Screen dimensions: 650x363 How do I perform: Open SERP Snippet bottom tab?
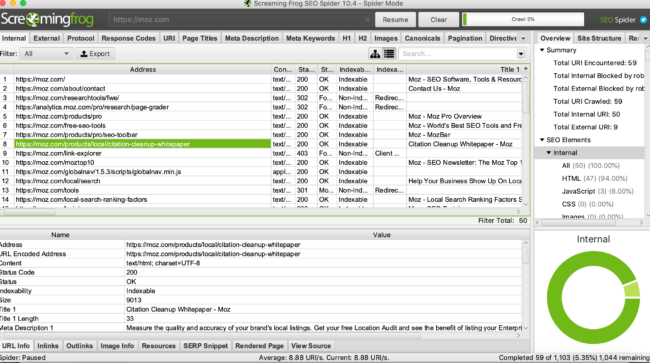tap(206, 346)
